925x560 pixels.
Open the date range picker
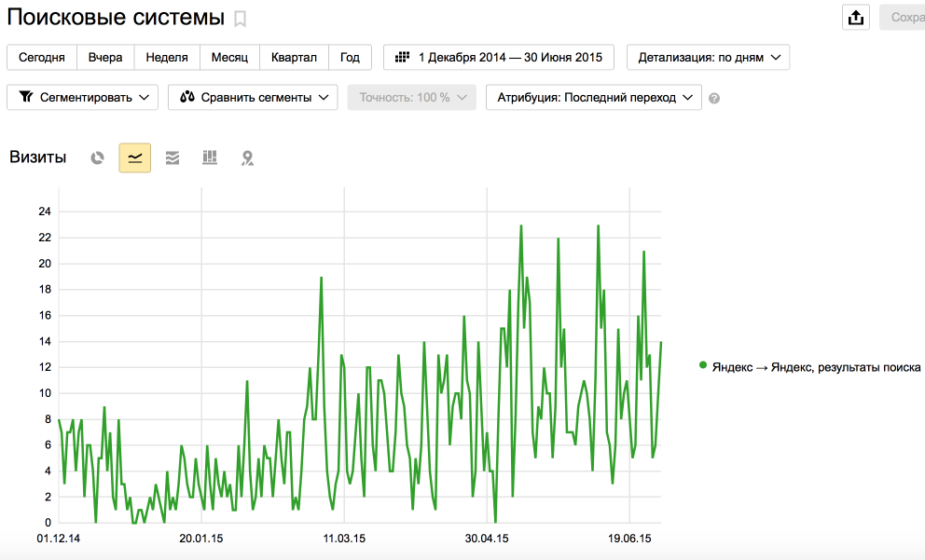pos(499,58)
